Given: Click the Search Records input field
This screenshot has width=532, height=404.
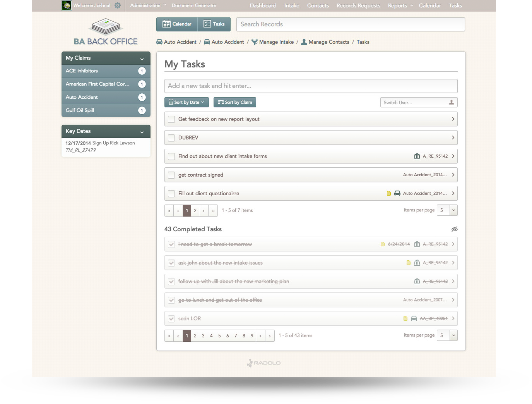Looking at the screenshot, I should pyautogui.click(x=350, y=24).
